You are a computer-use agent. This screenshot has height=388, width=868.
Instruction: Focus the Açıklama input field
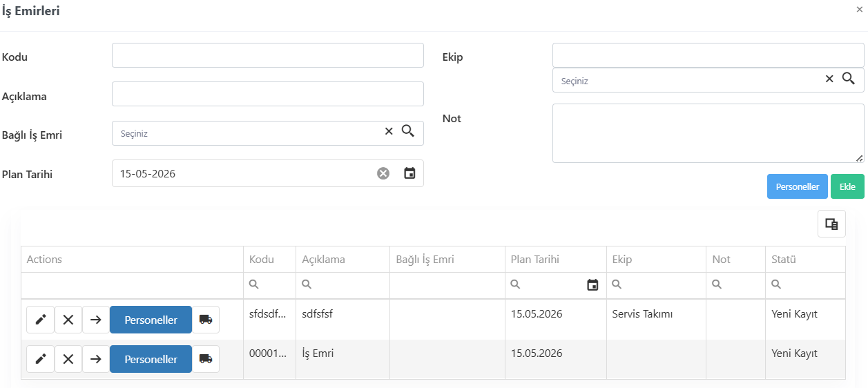pos(268,94)
